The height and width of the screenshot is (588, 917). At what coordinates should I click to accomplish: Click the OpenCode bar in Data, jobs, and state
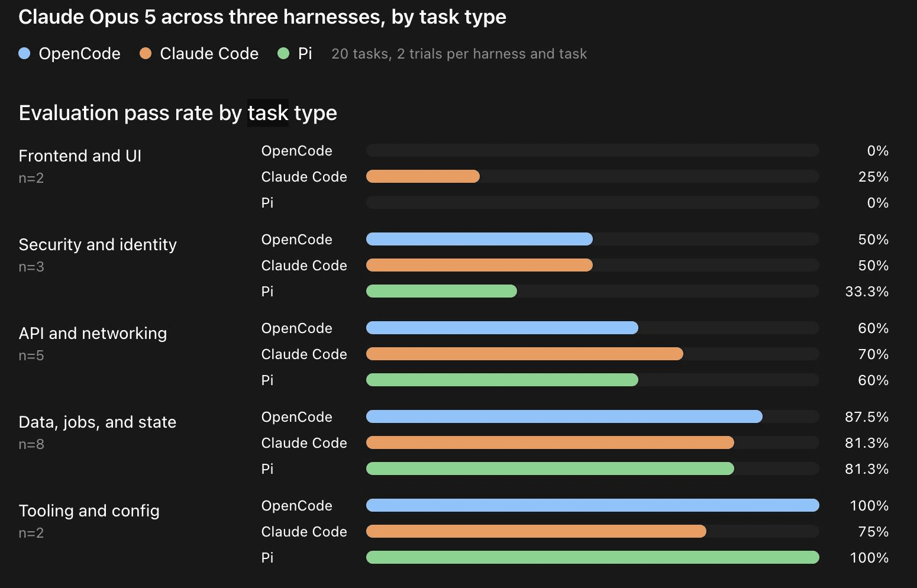[564, 416]
